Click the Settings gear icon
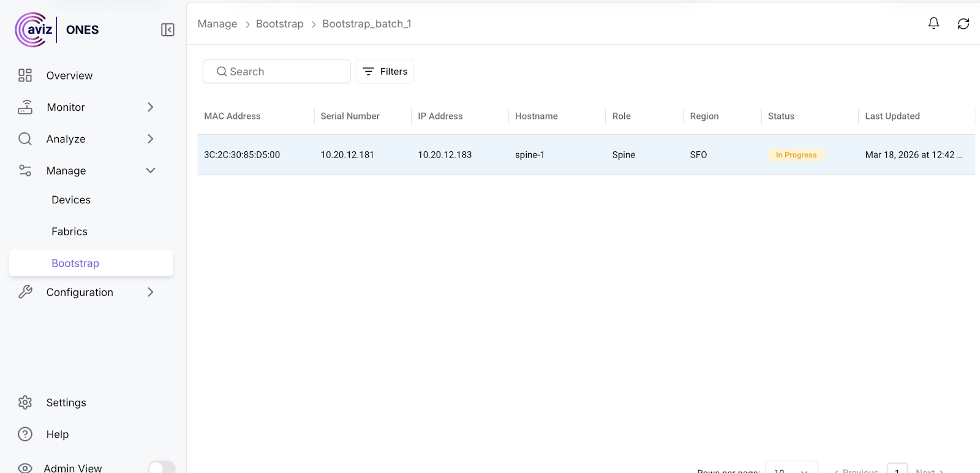The height and width of the screenshot is (473, 980). (25, 403)
